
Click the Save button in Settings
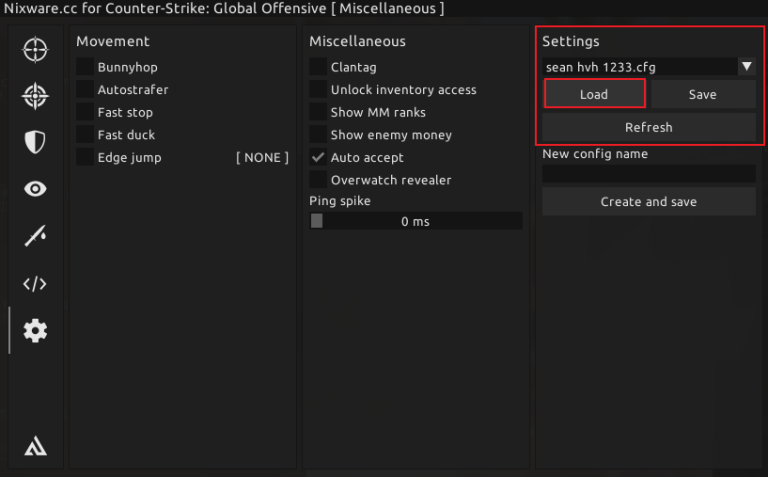tap(702, 95)
